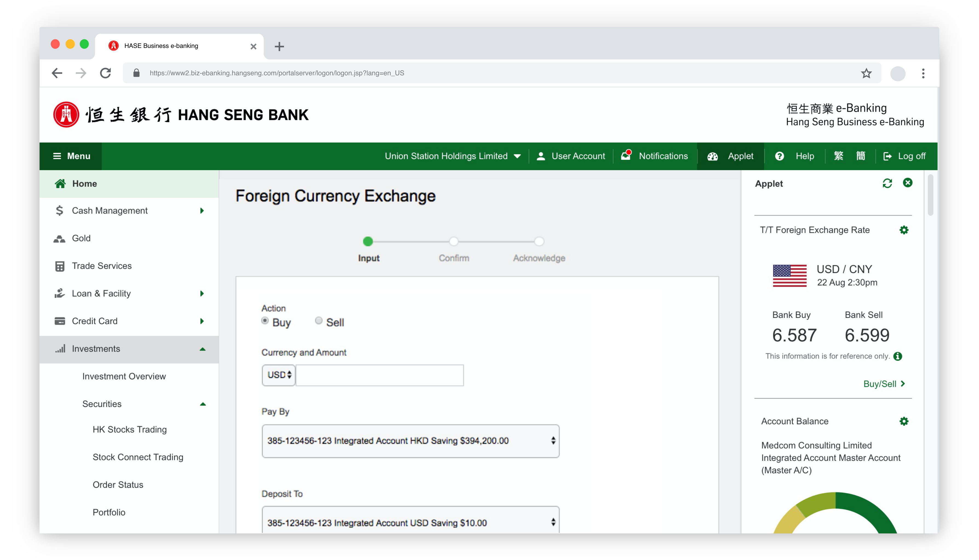979x560 pixels.
Task: Click Log off
Action: 904,156
